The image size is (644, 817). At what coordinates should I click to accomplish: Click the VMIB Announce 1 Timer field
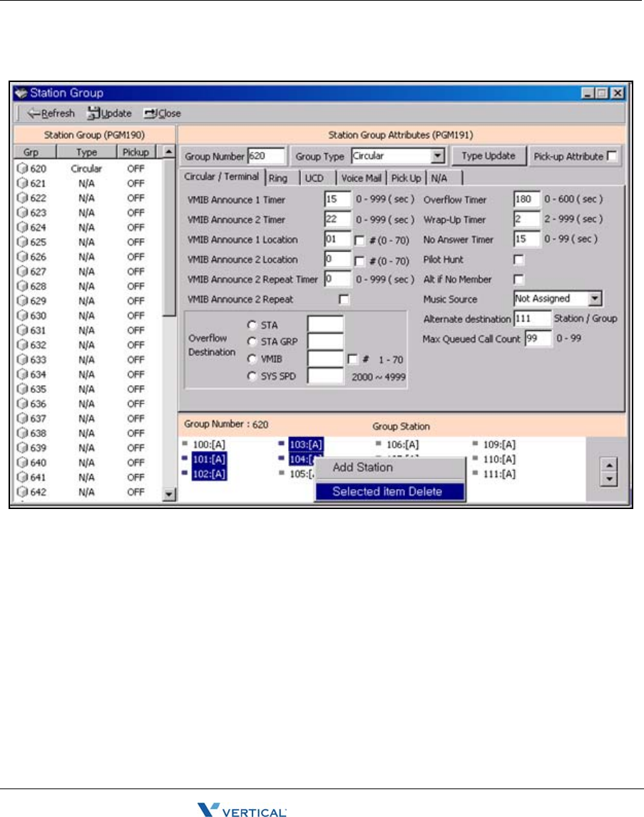coord(337,199)
